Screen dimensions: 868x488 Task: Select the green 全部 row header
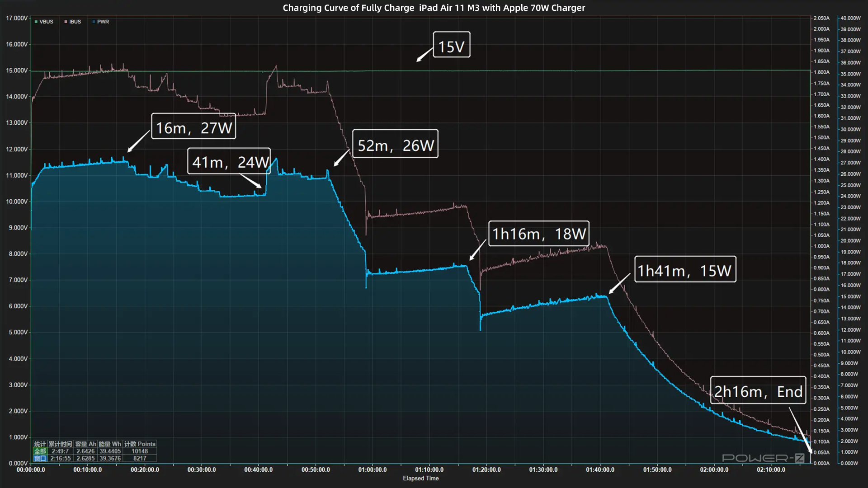40,451
